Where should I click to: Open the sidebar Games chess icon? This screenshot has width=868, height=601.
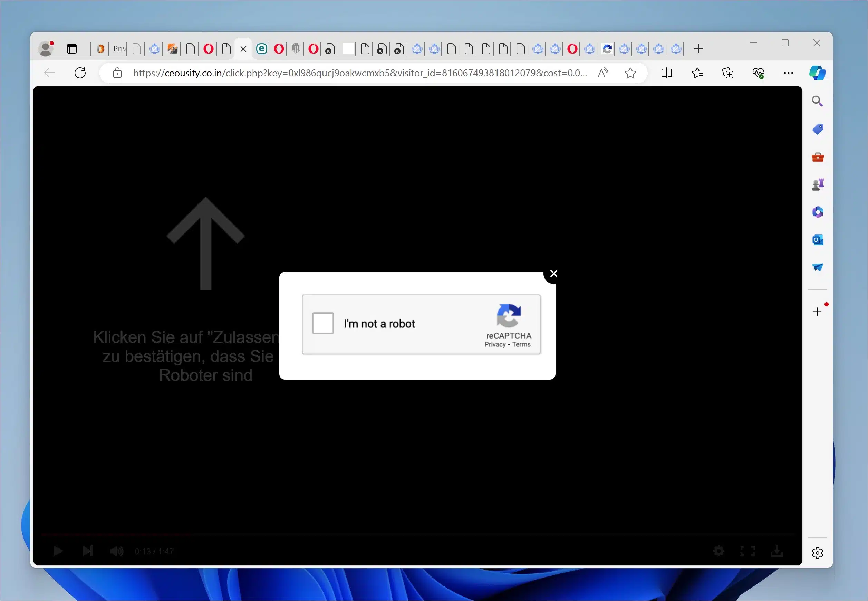click(818, 184)
